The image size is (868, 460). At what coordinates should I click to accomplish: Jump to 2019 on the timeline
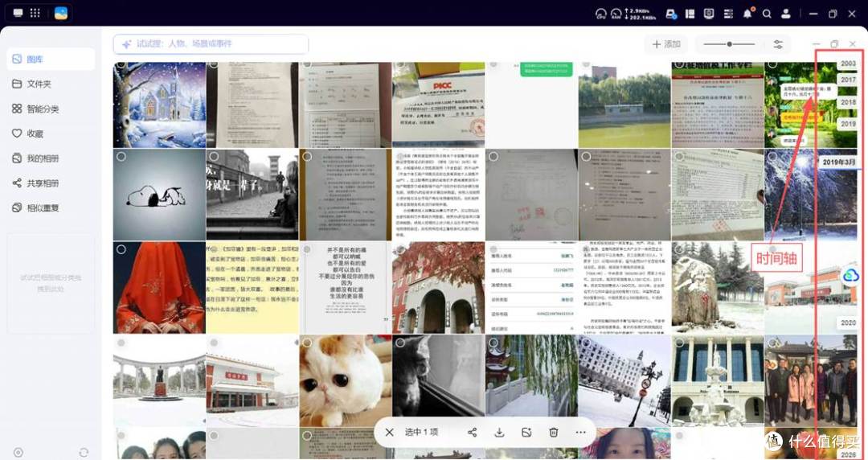[x=848, y=124]
